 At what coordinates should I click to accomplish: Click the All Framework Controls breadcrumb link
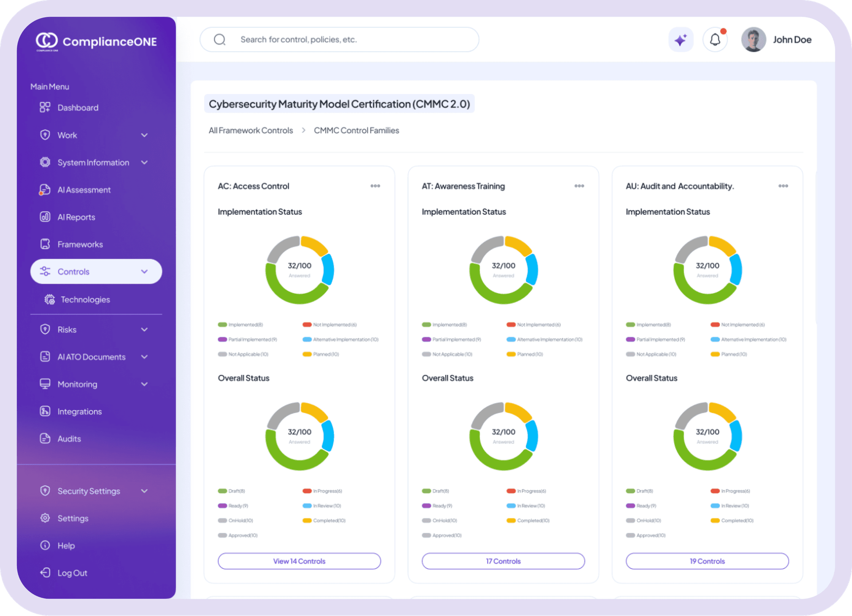coord(251,130)
